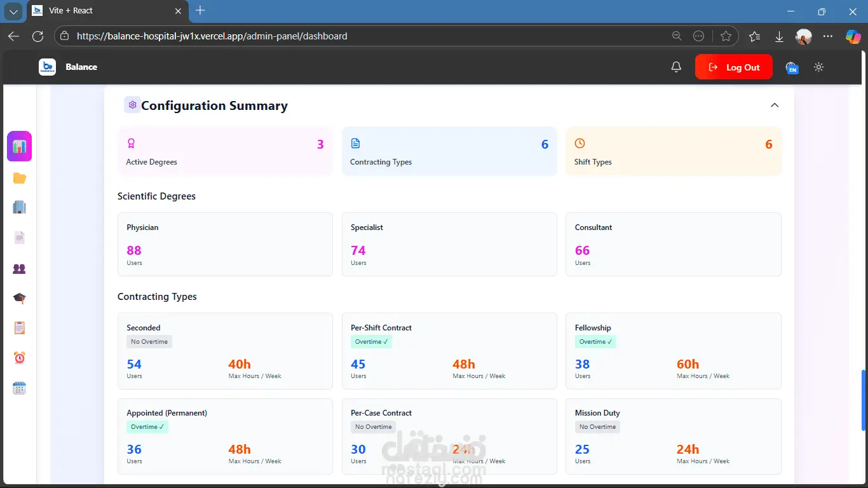Click the Log Out button
868x488 pixels.
pos(734,67)
